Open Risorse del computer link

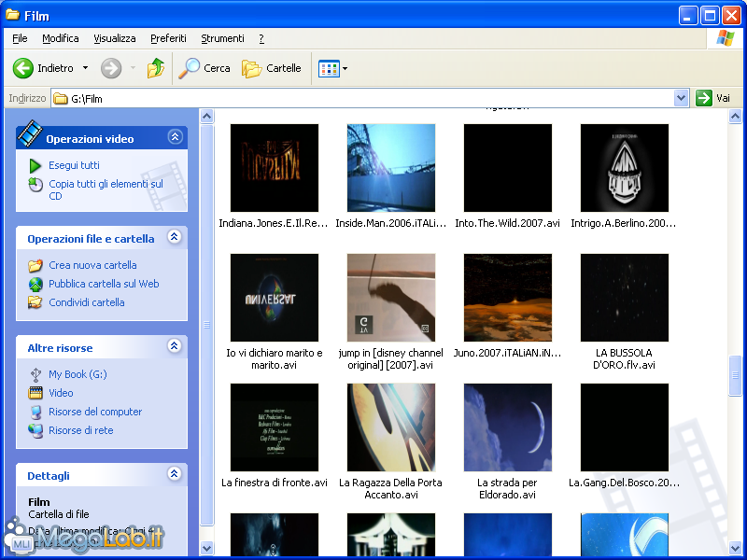[x=95, y=412]
